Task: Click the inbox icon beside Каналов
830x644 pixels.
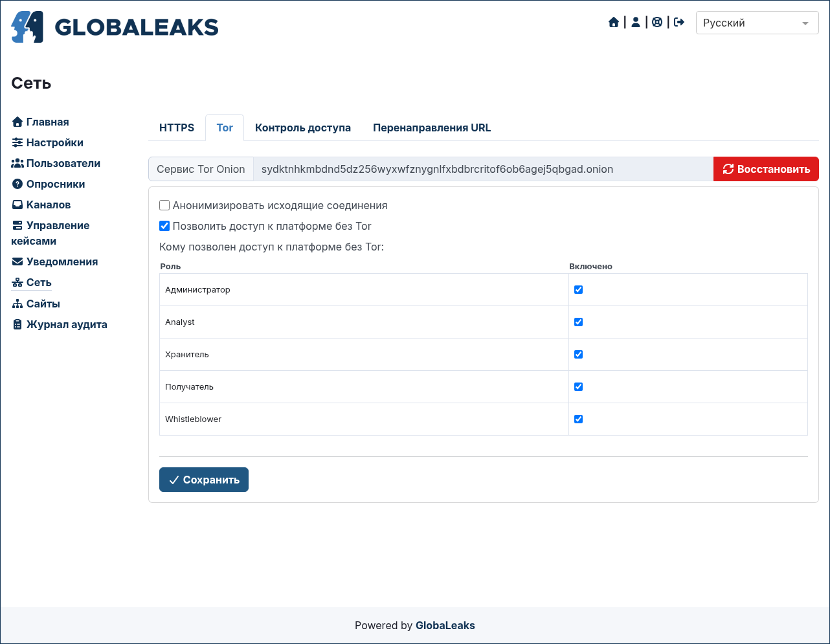Action: tap(17, 205)
